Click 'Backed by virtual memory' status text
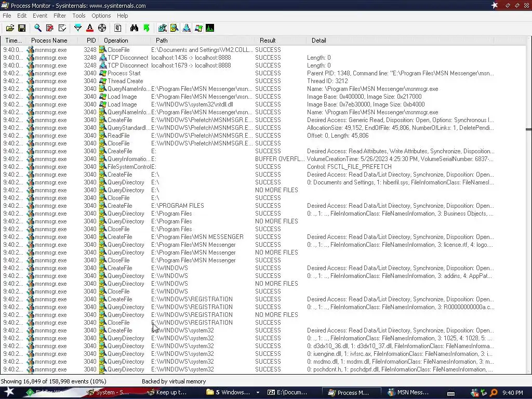 tap(174, 381)
